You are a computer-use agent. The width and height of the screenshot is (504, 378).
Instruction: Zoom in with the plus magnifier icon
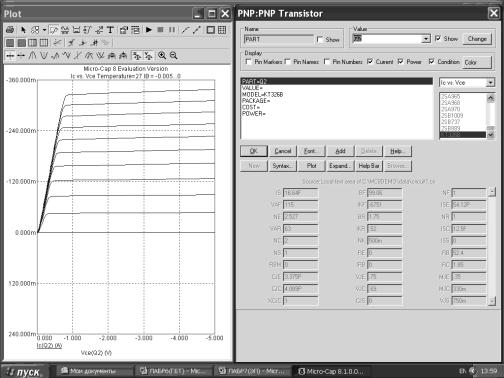click(x=162, y=55)
